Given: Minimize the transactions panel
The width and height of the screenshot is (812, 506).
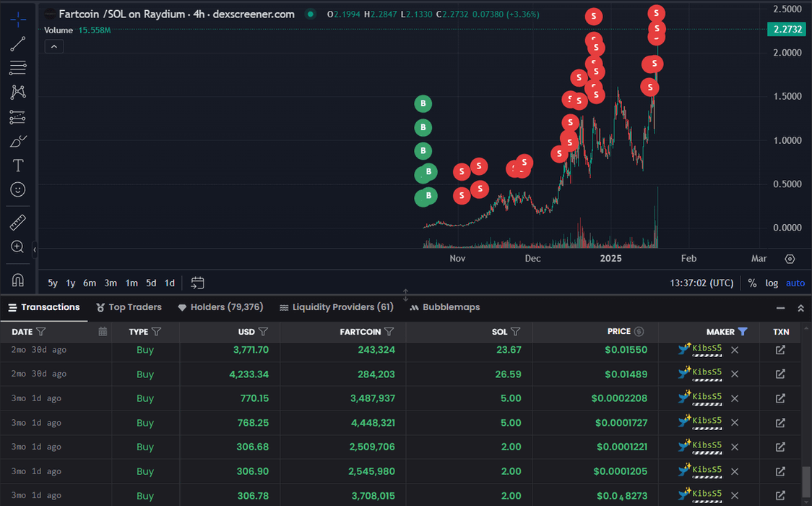Looking at the screenshot, I should click(x=780, y=308).
